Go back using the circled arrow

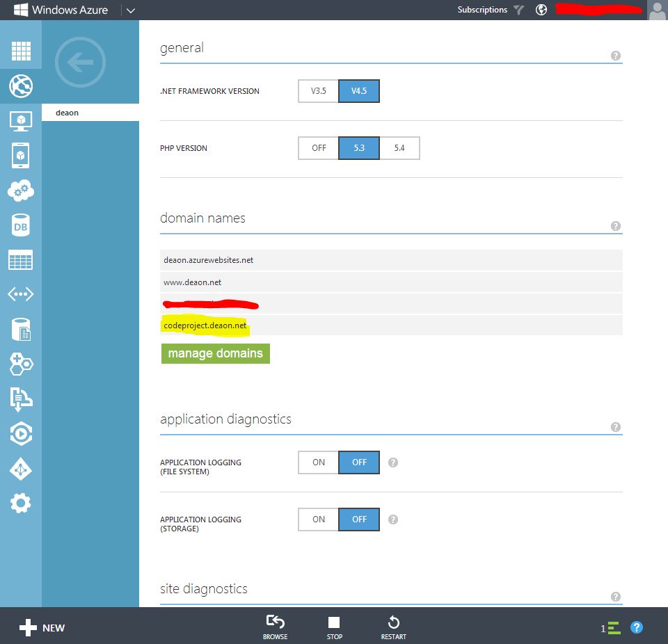[80, 62]
